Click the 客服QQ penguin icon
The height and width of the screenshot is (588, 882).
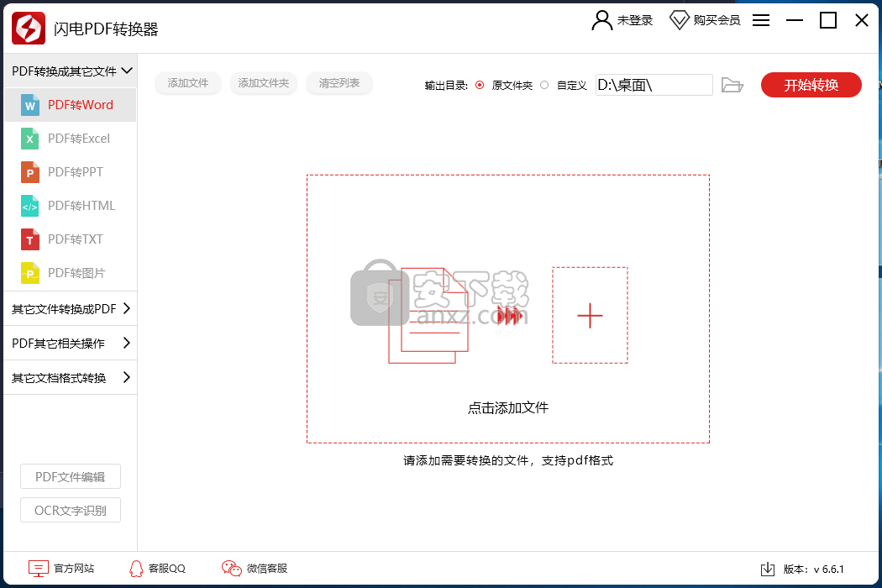pos(136,569)
